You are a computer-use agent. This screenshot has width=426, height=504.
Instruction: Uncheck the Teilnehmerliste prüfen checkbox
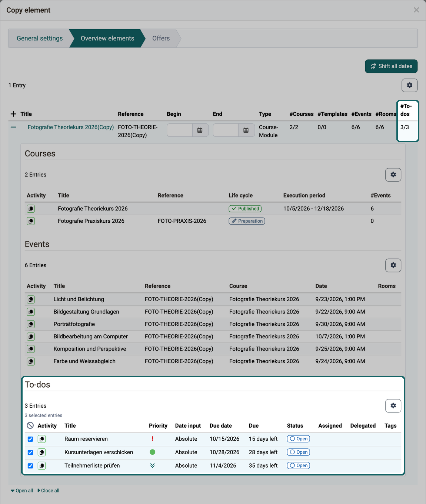pyautogui.click(x=30, y=466)
